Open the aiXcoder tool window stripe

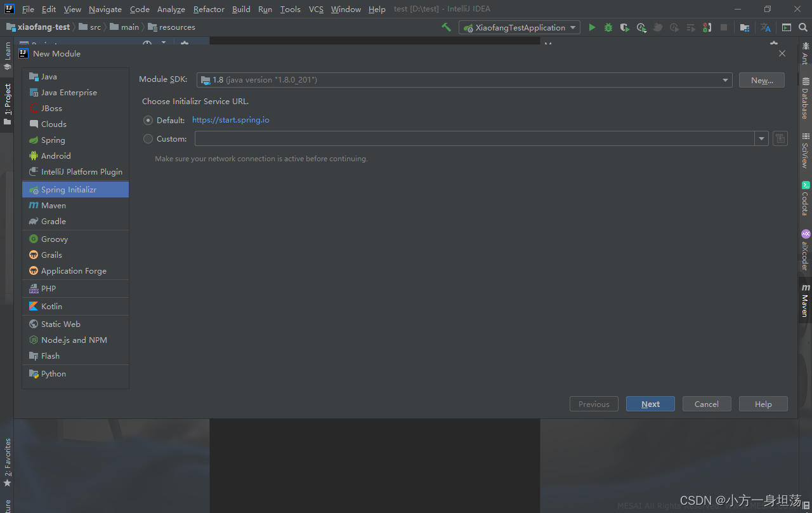805,250
